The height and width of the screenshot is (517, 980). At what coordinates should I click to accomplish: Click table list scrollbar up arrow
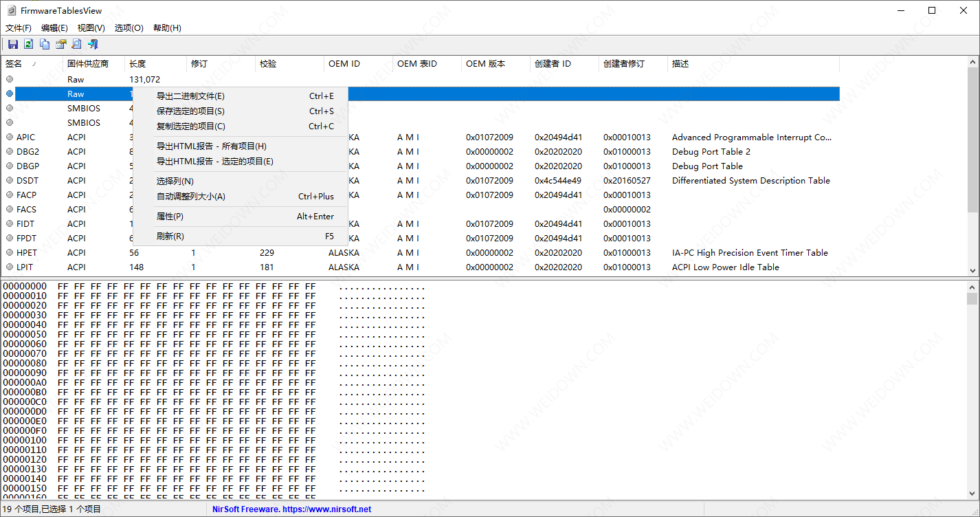[x=972, y=62]
